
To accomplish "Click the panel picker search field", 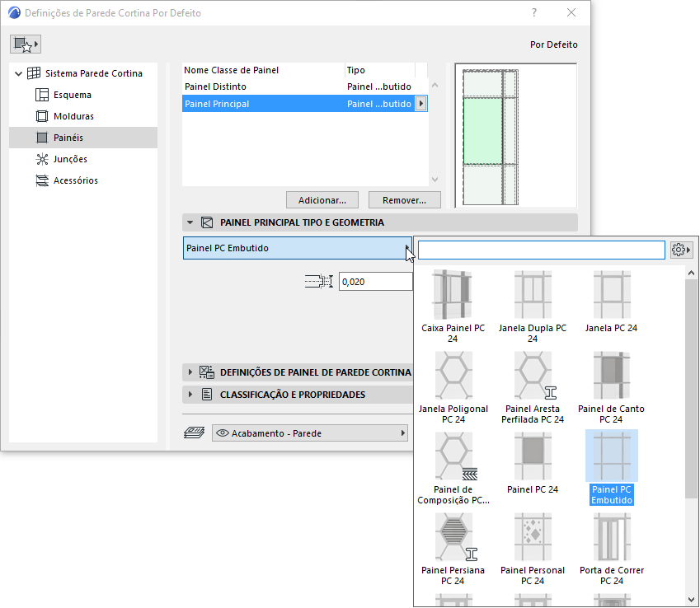I will [540, 250].
